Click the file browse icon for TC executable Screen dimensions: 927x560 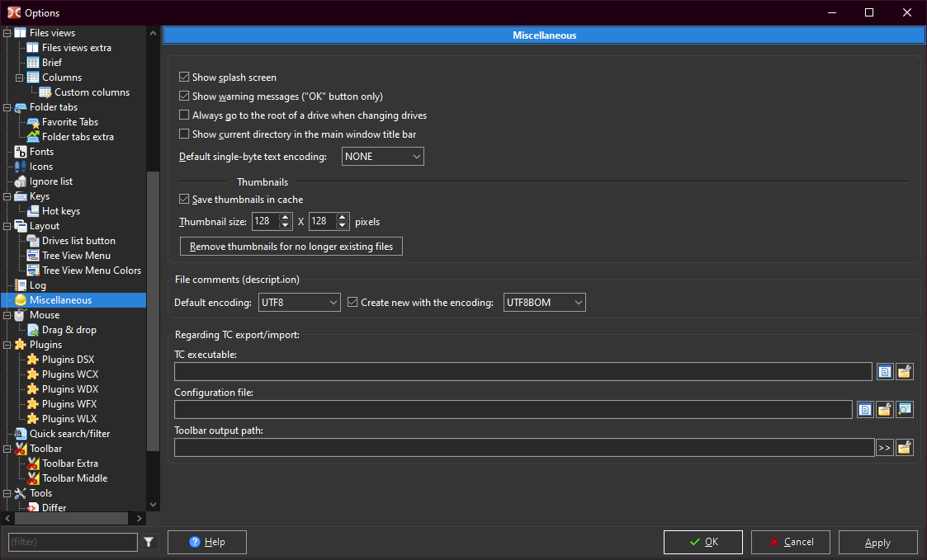(x=885, y=372)
